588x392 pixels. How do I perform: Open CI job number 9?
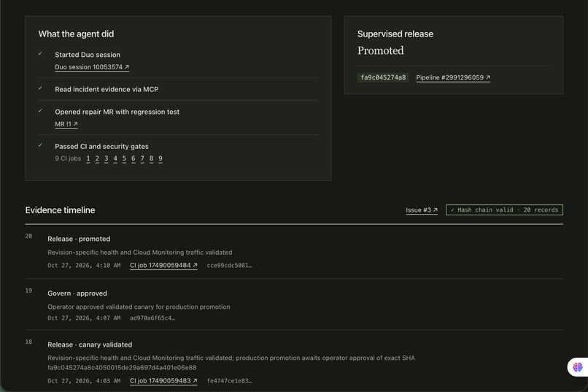click(160, 158)
